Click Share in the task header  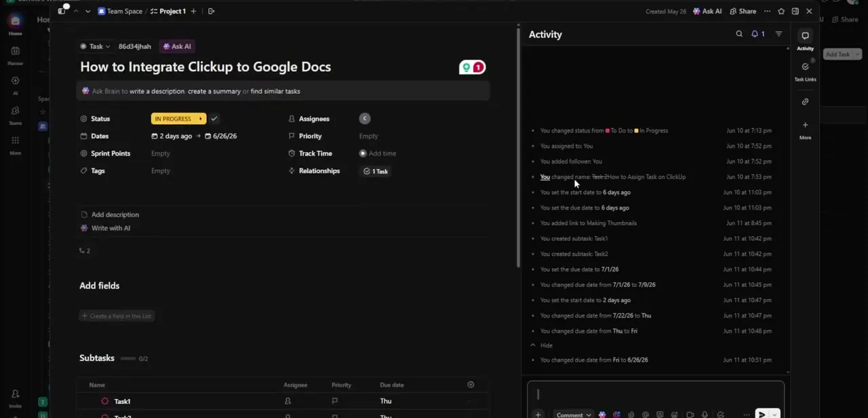743,11
